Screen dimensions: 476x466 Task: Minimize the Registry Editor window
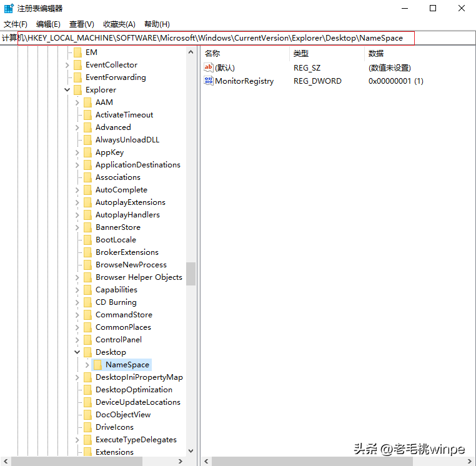405,8
